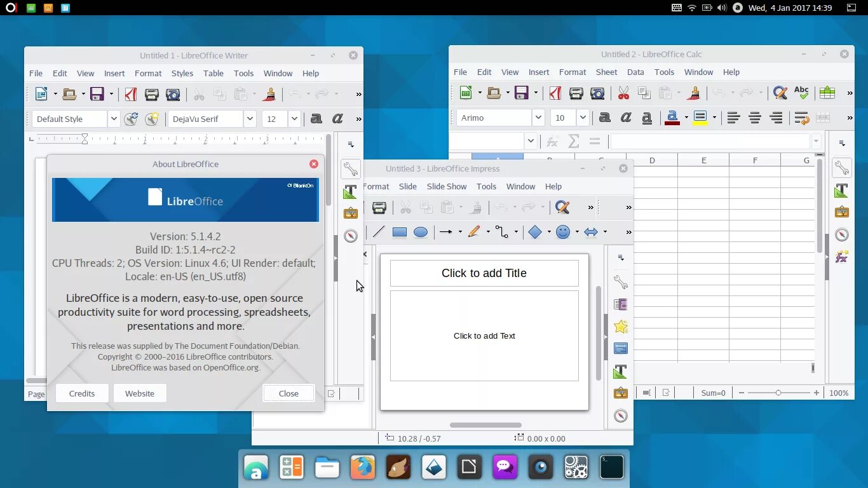Click Insert rows icon in Calc toolbar
This screenshot has height=488, width=868.
827,93
